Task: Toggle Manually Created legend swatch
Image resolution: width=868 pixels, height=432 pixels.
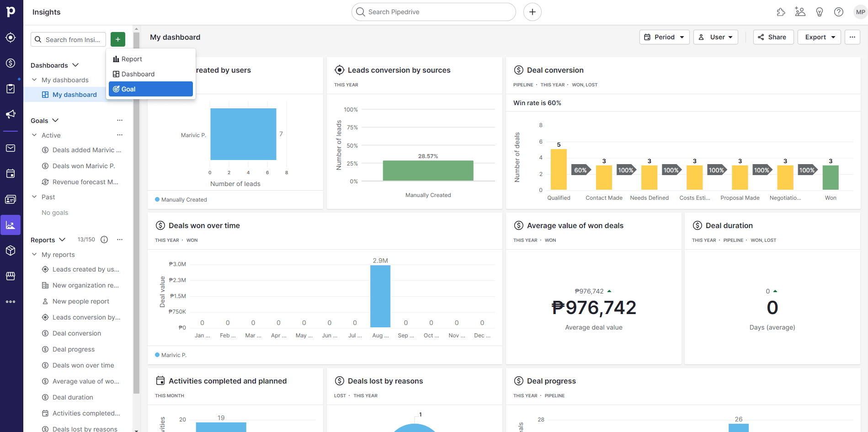Action: click(x=157, y=199)
